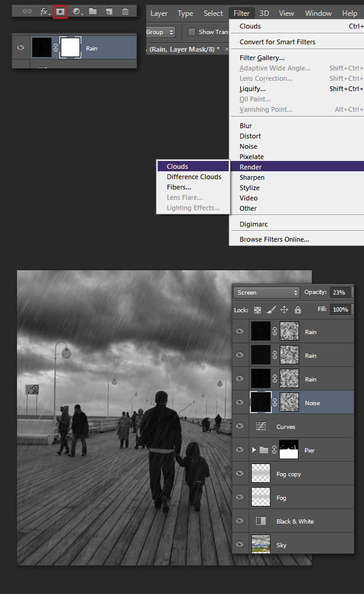Screen dimensions: 364x594
Task: Hide the Noise layer
Action: (240, 403)
